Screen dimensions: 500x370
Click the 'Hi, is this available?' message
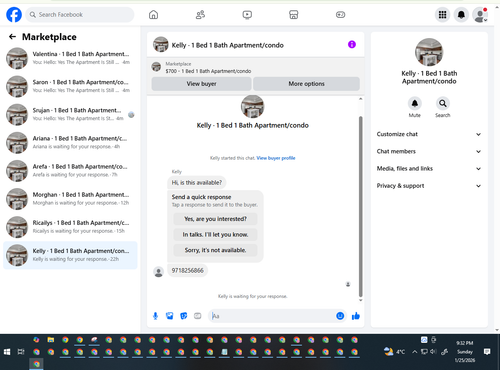[197, 183]
